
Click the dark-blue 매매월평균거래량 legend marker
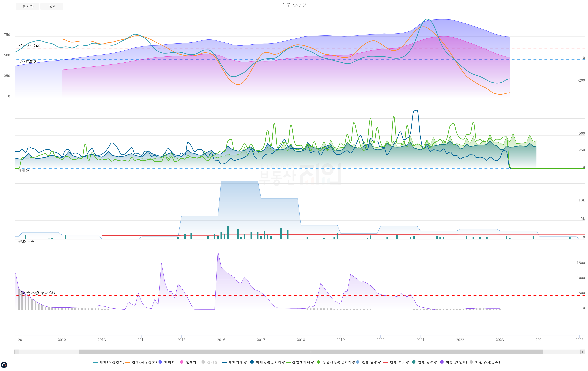click(x=252, y=362)
